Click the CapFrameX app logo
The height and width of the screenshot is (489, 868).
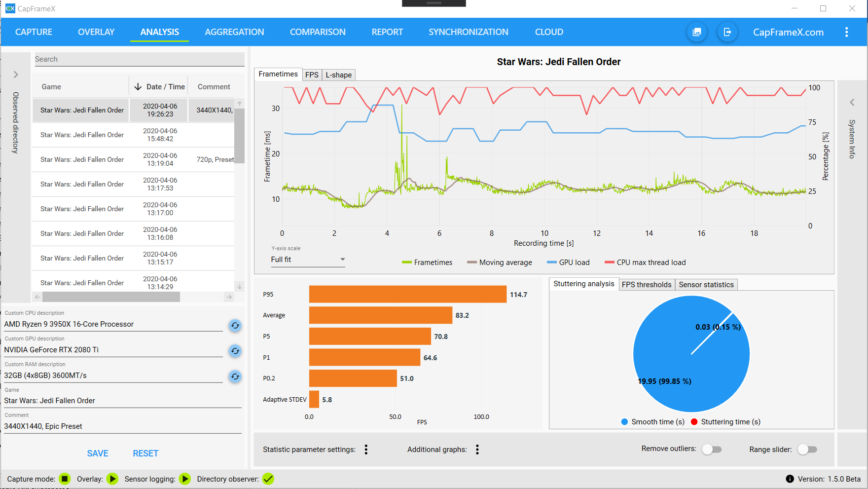click(x=10, y=8)
